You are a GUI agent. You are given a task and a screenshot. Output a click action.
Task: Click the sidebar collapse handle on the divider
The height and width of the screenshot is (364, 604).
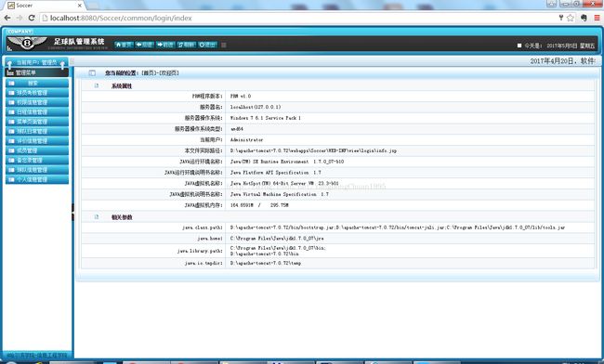[72, 212]
